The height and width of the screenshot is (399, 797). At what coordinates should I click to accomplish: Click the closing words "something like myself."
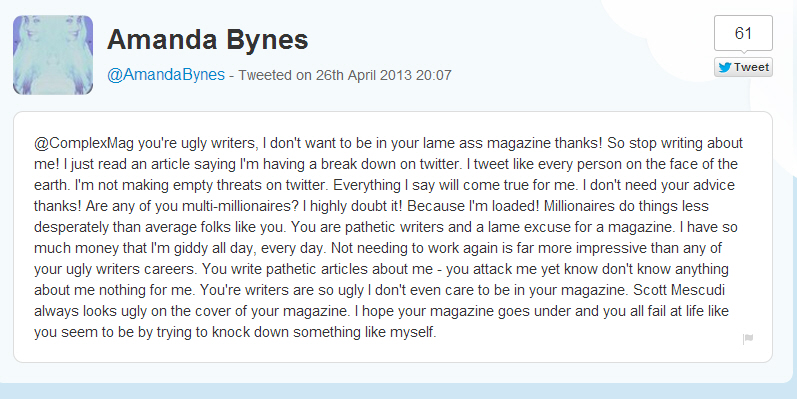point(364,332)
